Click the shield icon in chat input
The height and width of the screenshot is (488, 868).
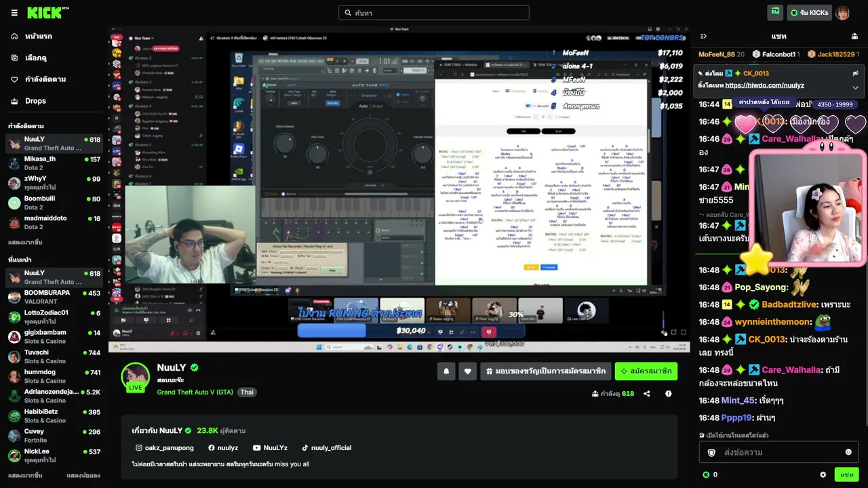[x=711, y=452]
